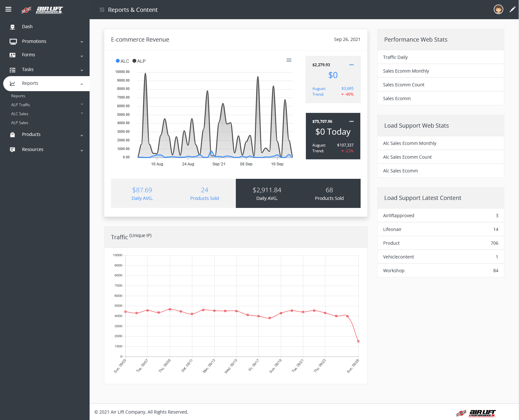
Task: Click the August $3,695 value
Action: [x=347, y=89]
